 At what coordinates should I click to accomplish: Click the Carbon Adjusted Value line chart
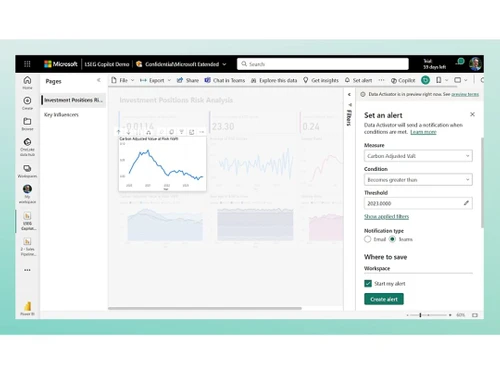point(163,164)
